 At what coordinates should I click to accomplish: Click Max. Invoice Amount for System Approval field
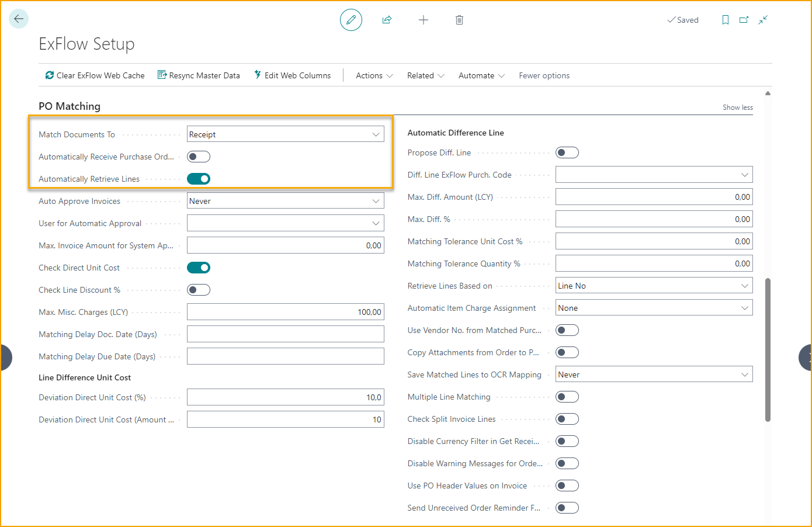point(286,245)
